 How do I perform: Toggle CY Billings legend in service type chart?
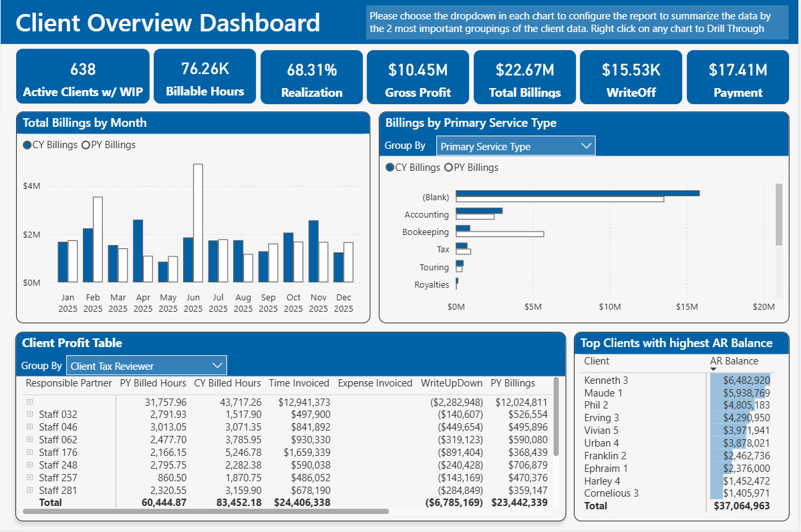[413, 168]
